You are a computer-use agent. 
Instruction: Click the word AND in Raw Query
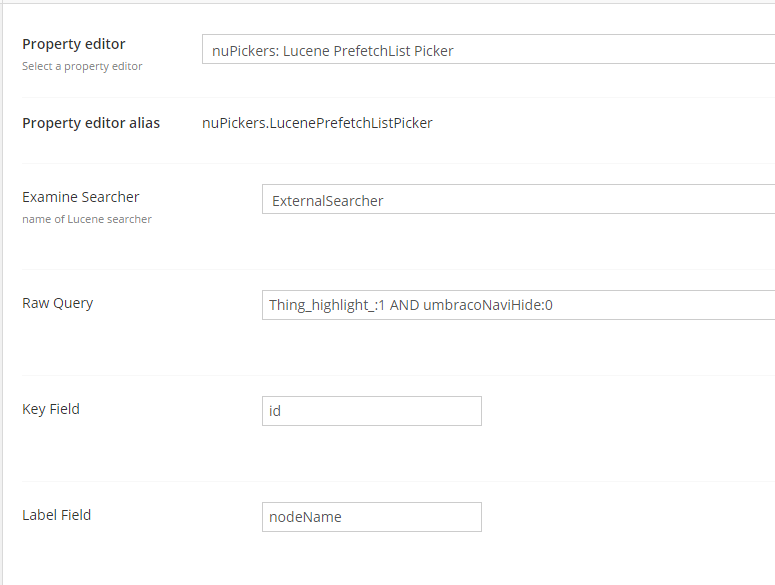[x=404, y=305]
